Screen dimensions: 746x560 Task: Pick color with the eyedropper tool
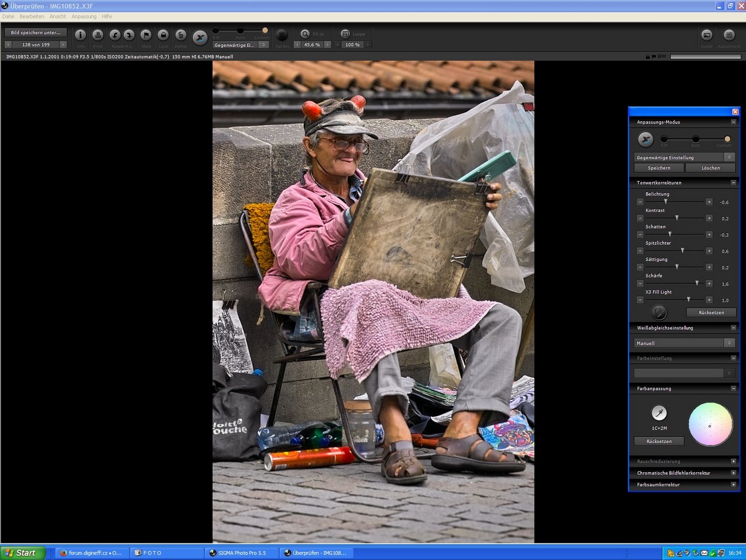(x=659, y=413)
